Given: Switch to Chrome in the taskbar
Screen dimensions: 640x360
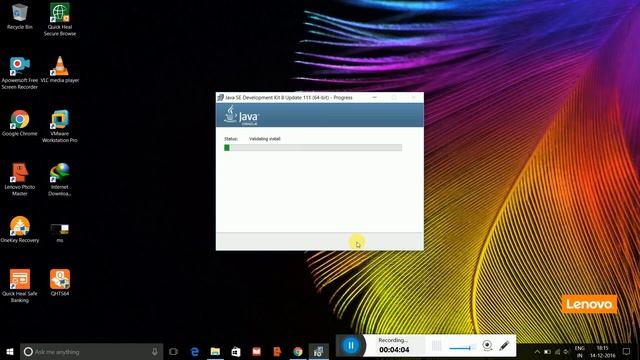Looking at the screenshot, I should [298, 351].
